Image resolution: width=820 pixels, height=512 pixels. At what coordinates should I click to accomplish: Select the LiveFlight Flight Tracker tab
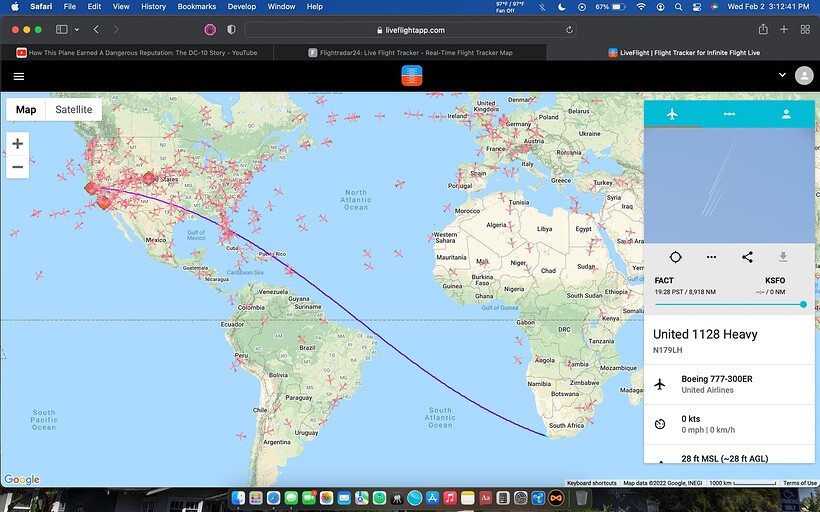click(684, 52)
